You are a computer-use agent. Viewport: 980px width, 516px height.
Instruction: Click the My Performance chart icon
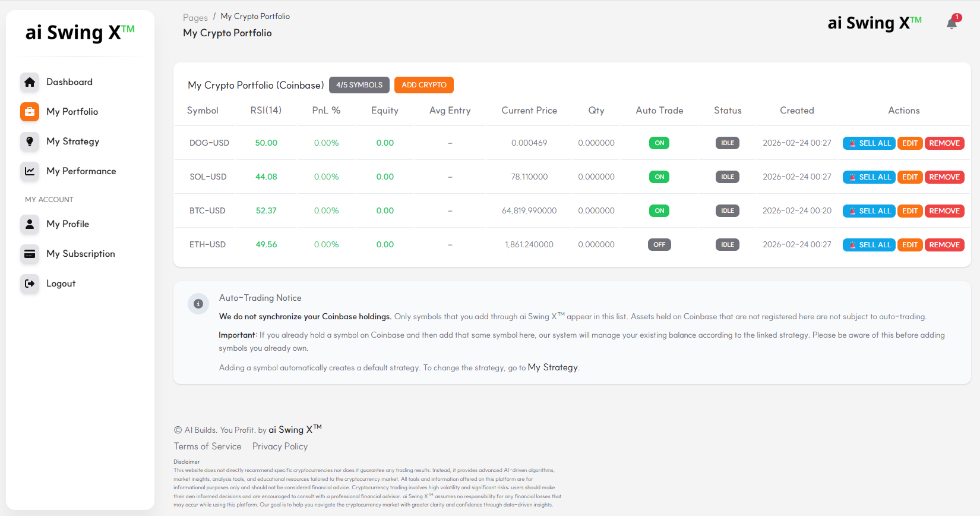click(30, 171)
